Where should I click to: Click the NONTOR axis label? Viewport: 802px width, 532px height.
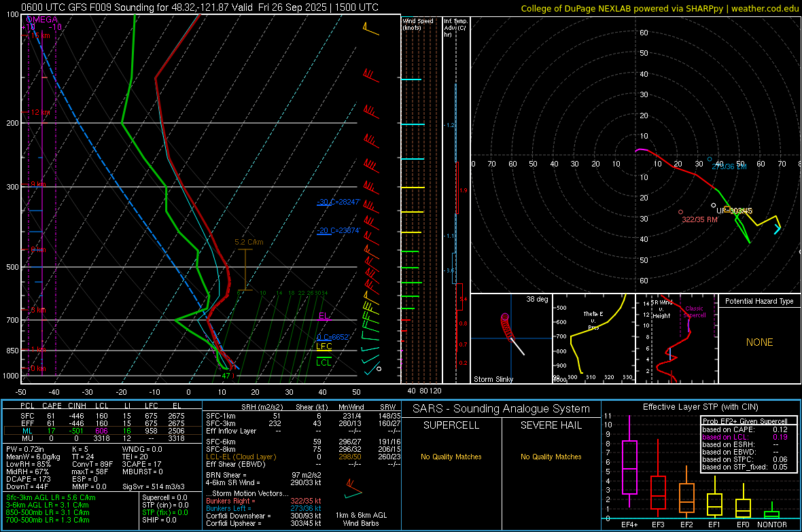(x=772, y=525)
